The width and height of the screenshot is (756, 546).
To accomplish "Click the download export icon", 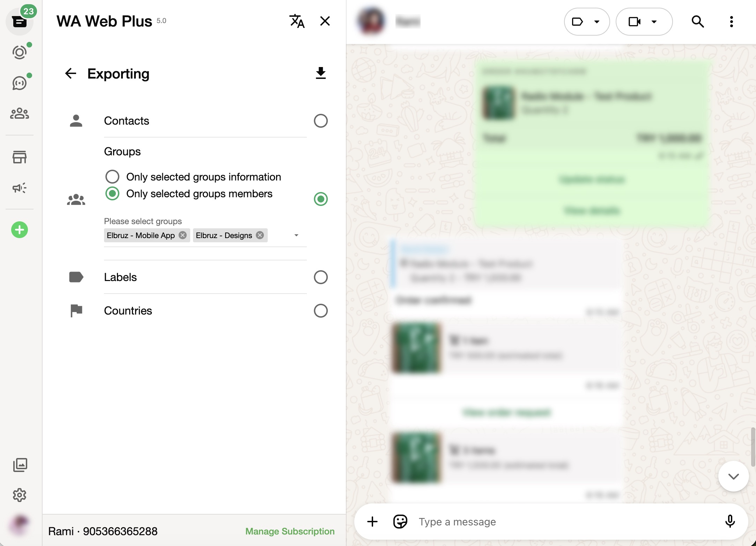I will (320, 73).
